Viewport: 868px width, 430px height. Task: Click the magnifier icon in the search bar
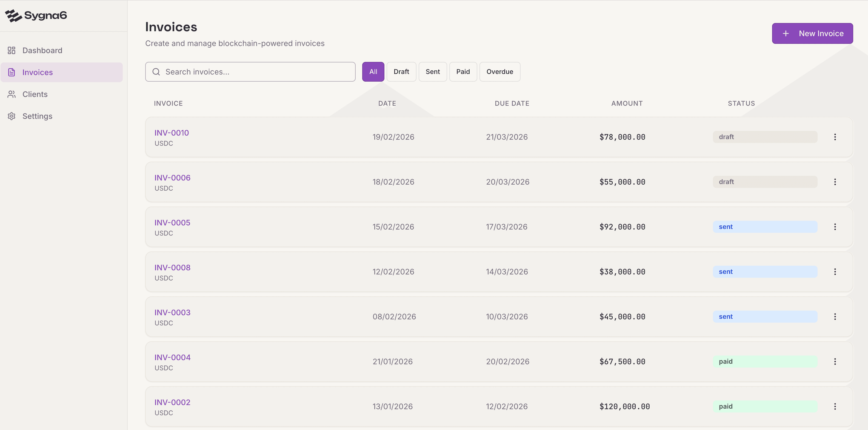(x=156, y=72)
